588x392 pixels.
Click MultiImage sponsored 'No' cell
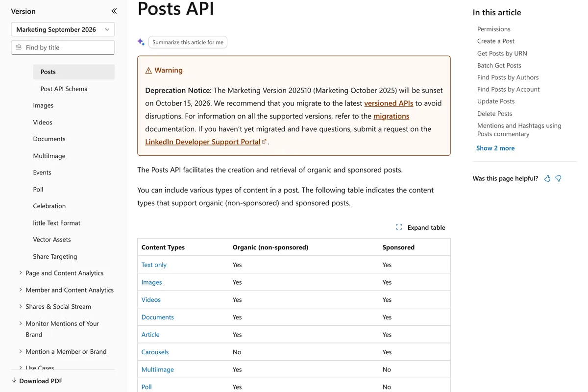(387, 369)
